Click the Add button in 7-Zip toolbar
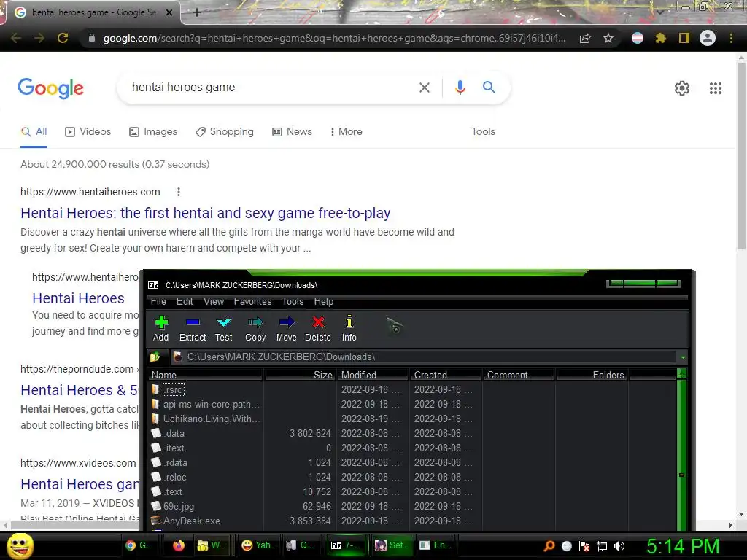The image size is (747, 560). (x=161, y=329)
